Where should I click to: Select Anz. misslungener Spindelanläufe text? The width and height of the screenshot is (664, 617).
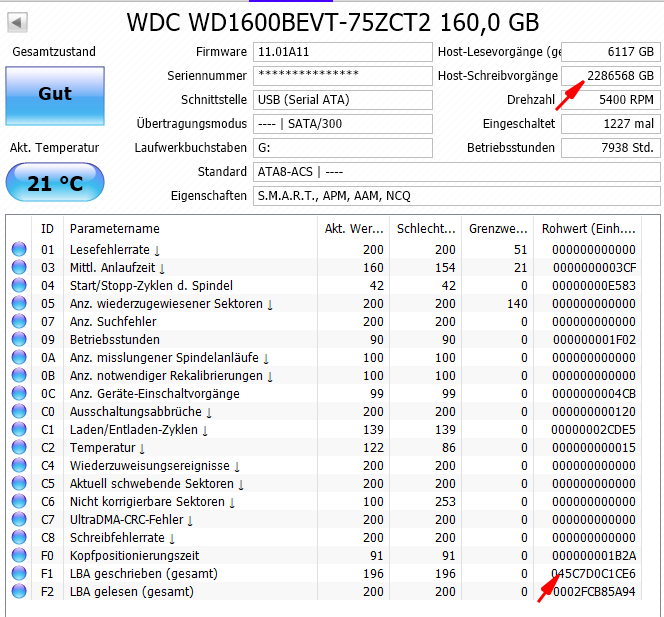(164, 358)
